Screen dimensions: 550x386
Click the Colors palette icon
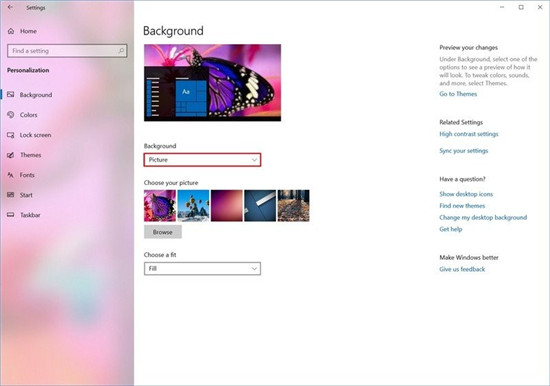click(11, 115)
